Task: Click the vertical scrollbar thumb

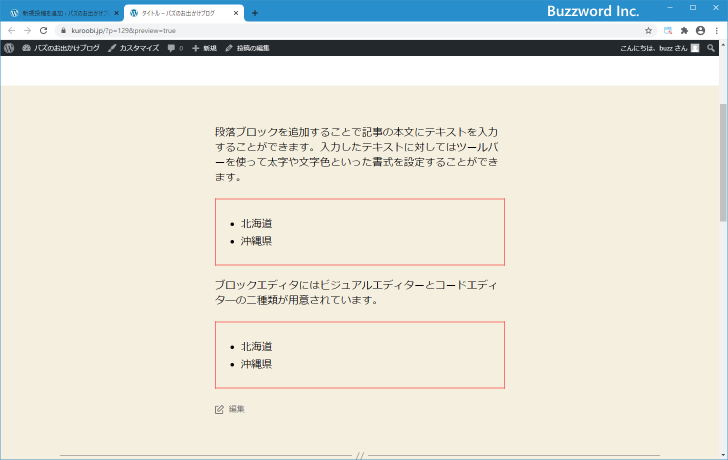Action: coord(723,162)
